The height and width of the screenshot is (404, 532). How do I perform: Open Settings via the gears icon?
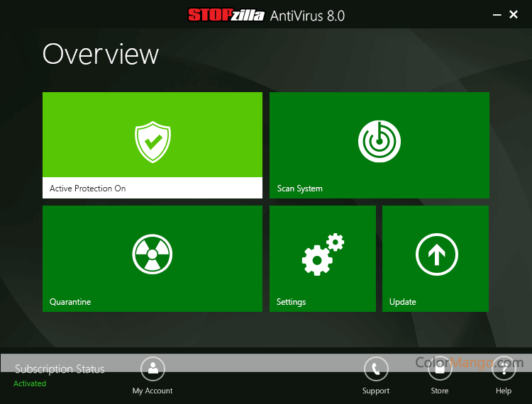(323, 254)
